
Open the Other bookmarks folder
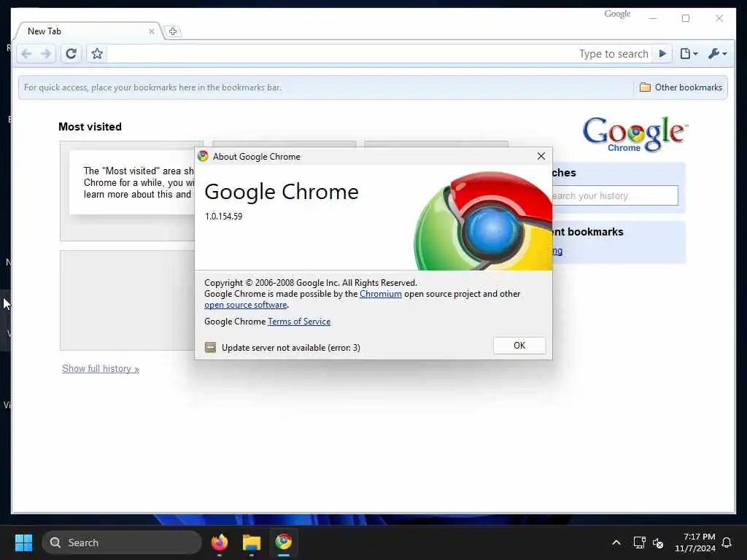(x=681, y=87)
